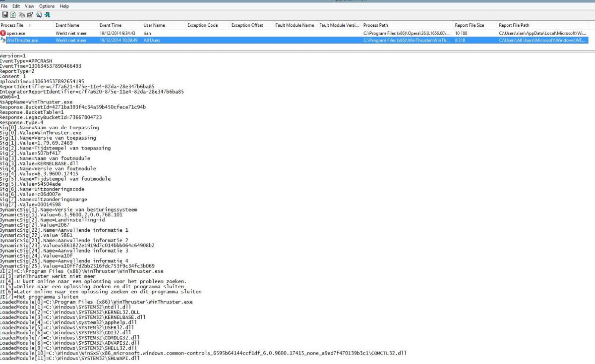
Task: Click the EventTime=130634537890466493 line
Action: tap(41, 66)
